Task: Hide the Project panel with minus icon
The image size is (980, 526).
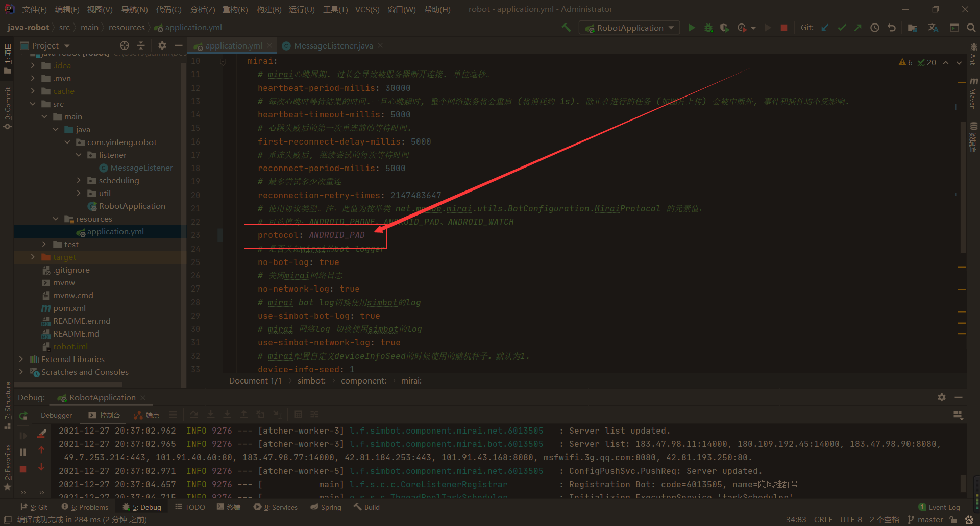Action: tap(178, 45)
